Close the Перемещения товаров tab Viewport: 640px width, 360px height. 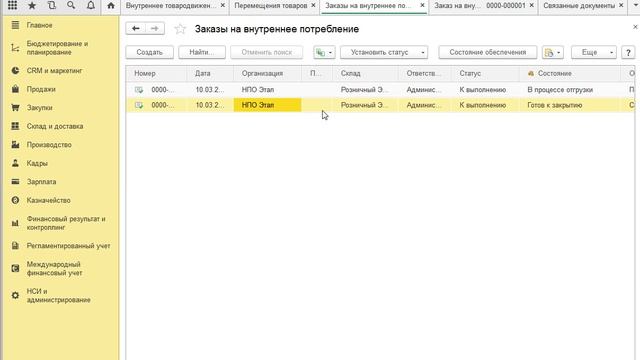click(313, 5)
